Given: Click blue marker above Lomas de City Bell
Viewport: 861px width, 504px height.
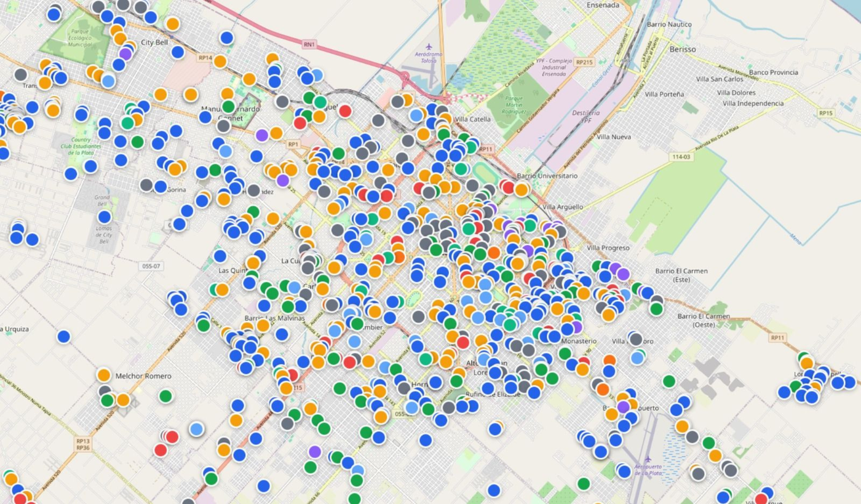Looking at the screenshot, I should 105,217.
